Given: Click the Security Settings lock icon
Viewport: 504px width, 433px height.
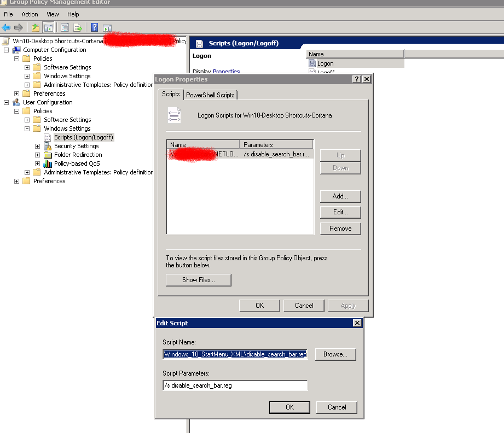Looking at the screenshot, I should pyautogui.click(x=48, y=146).
